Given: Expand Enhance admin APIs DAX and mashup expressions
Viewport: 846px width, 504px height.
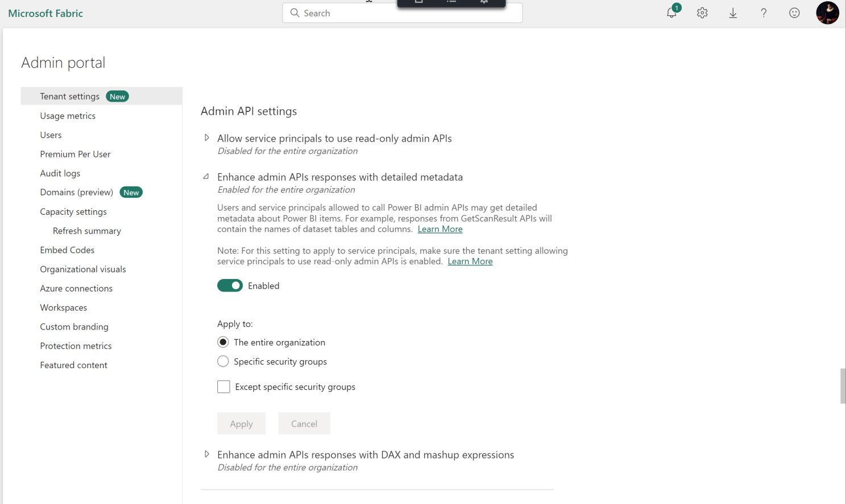Looking at the screenshot, I should 207,455.
